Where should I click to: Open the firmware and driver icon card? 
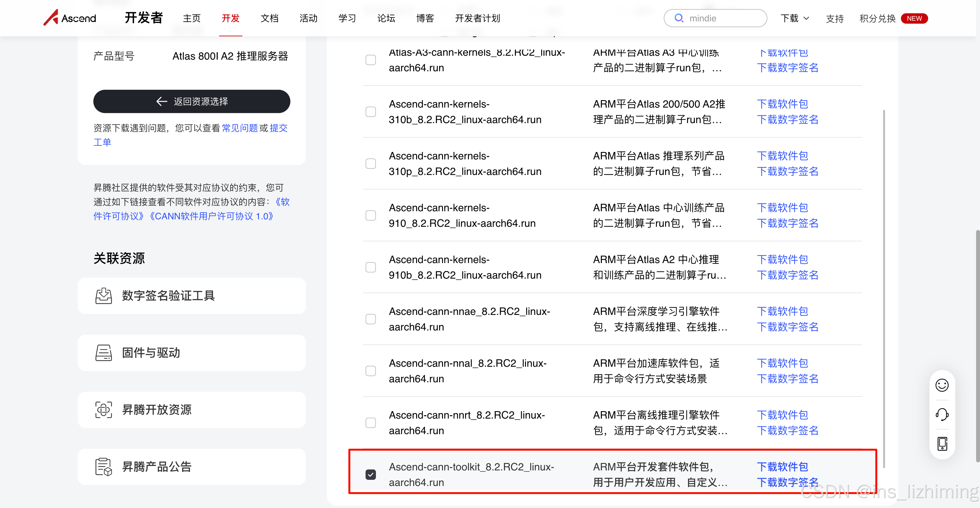click(x=103, y=353)
